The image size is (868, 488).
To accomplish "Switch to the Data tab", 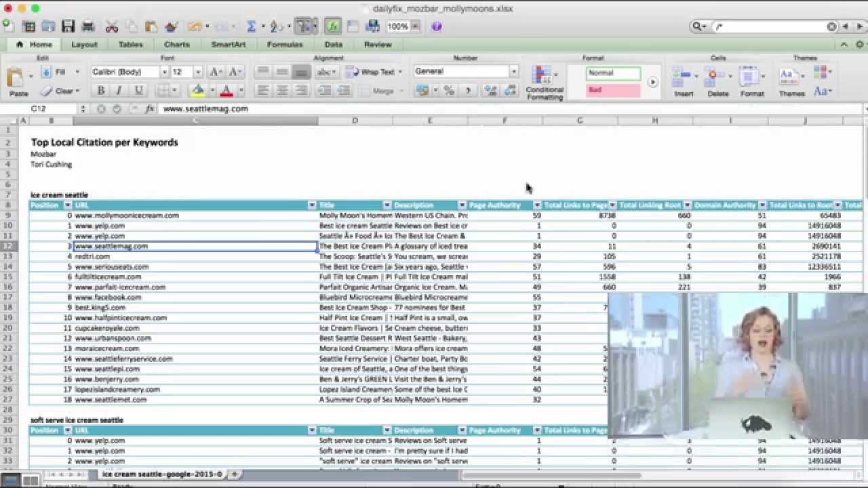I will tap(333, 45).
